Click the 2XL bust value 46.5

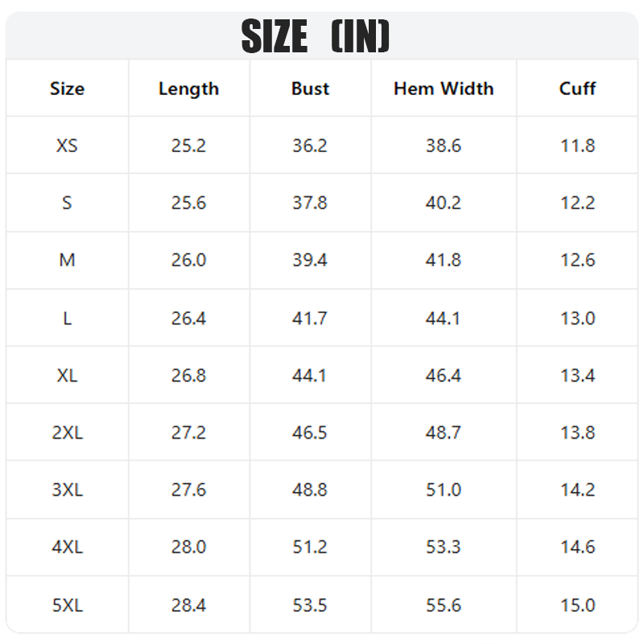(x=310, y=432)
